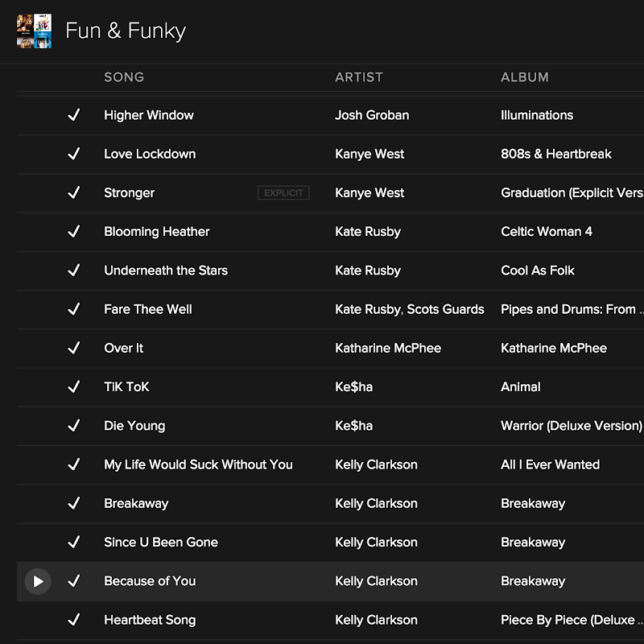Remove checkmark on My Life Would Suck Without You
The image size is (644, 644).
[74, 464]
